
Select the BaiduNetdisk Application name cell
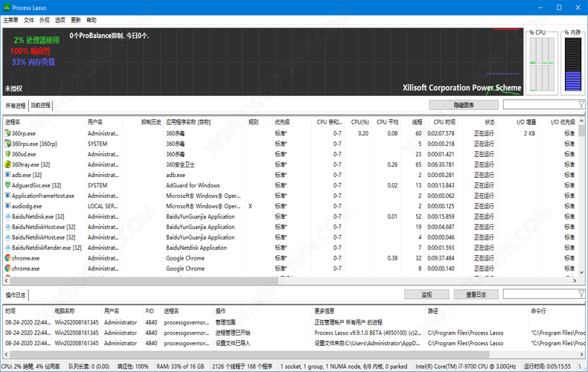pyautogui.click(x=196, y=248)
